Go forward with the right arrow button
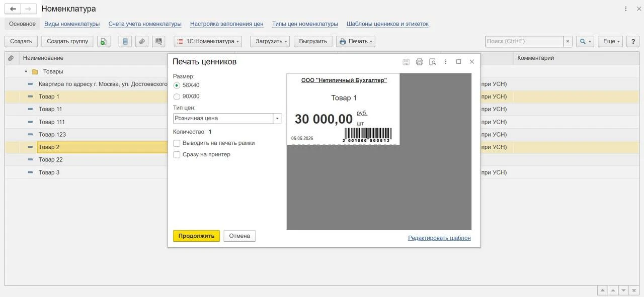The image size is (644, 297). click(29, 9)
